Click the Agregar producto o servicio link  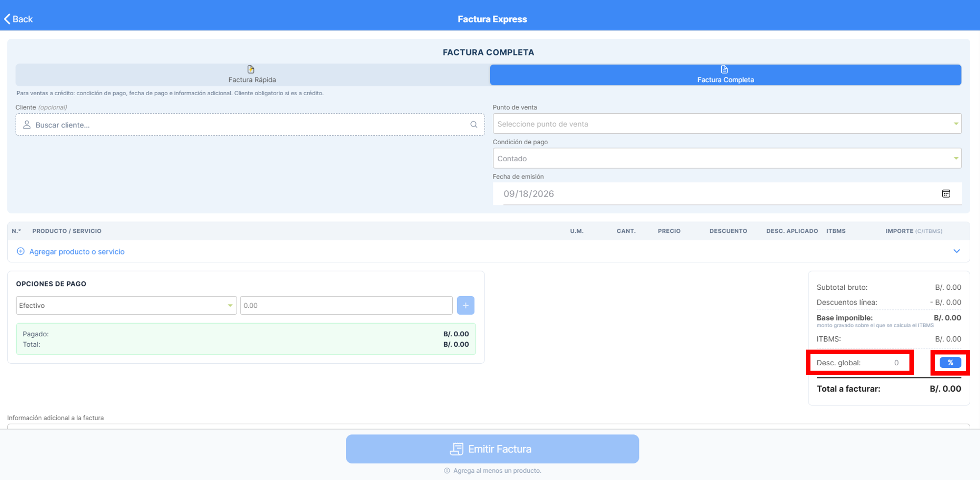[x=77, y=252]
